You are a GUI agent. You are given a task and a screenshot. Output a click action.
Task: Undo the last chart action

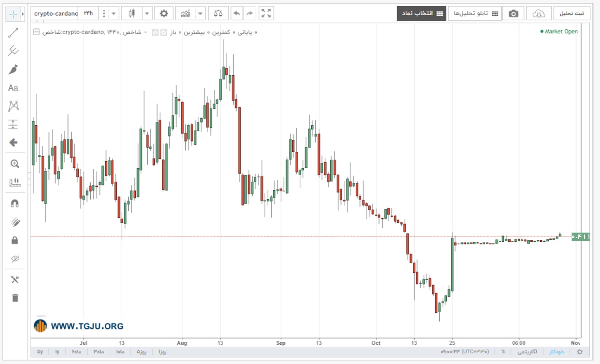click(x=237, y=13)
